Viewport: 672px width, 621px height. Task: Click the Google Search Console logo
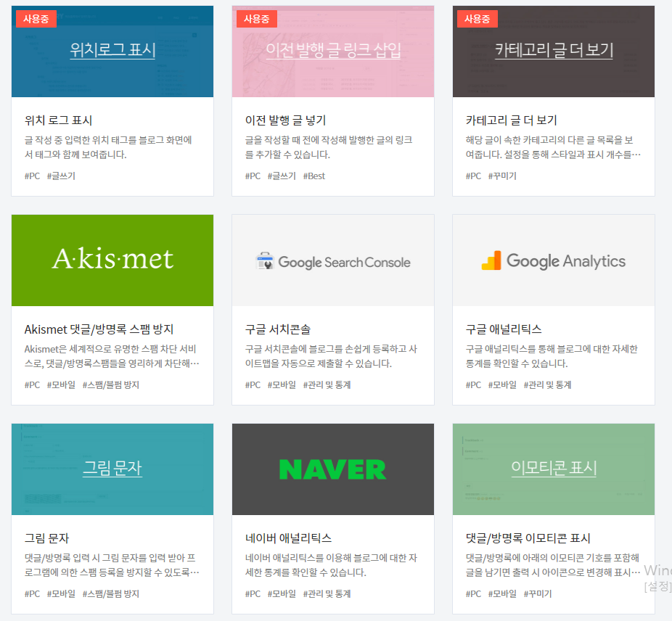point(333,261)
